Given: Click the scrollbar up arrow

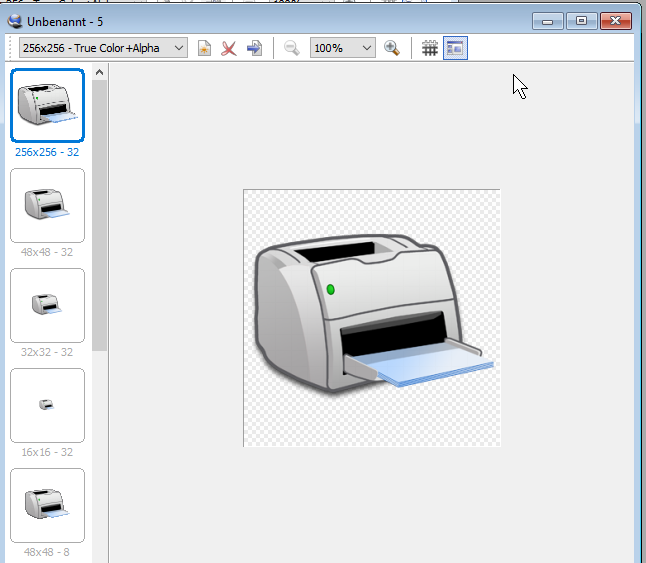Looking at the screenshot, I should coord(99,72).
